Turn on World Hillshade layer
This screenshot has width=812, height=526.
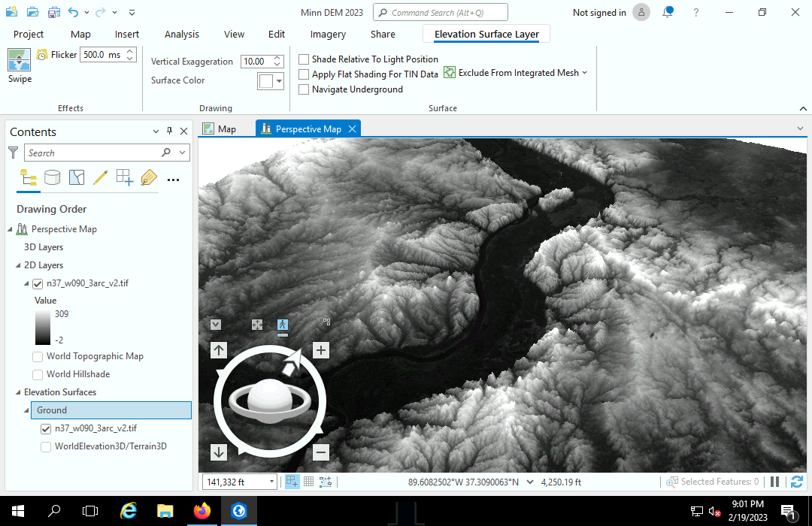(x=38, y=374)
